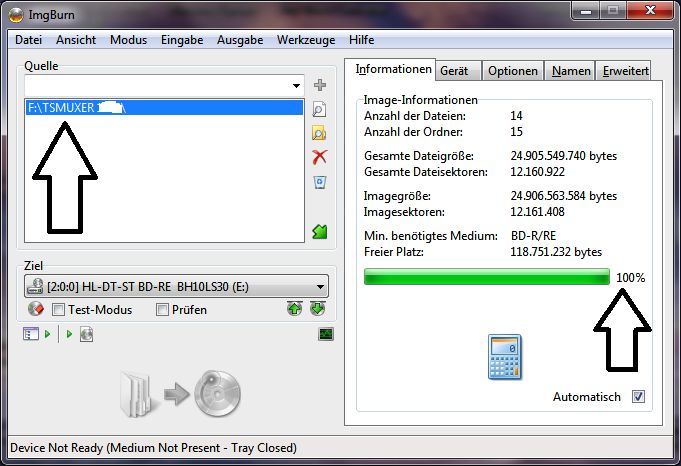Open the Ziel drive dropdown

pos(320,287)
